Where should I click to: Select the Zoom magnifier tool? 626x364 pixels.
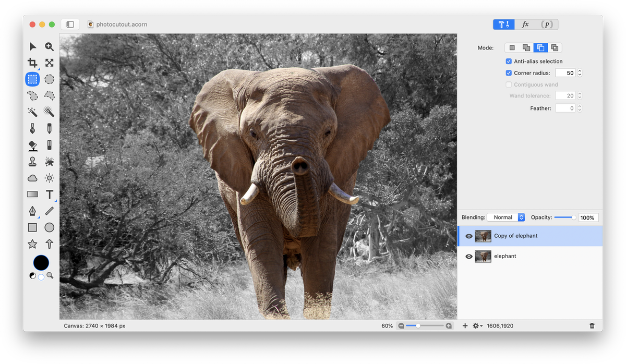(x=49, y=47)
